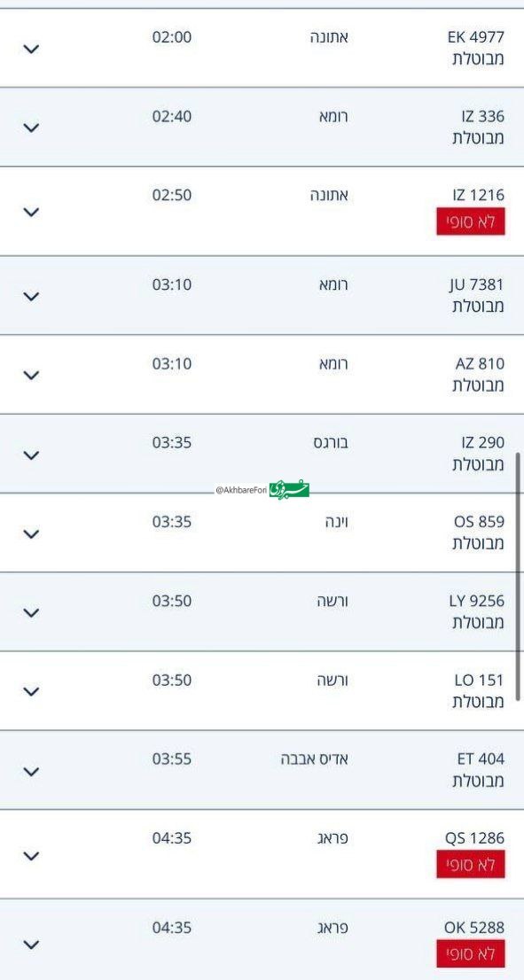Show details for ET 404 flight

(31, 771)
